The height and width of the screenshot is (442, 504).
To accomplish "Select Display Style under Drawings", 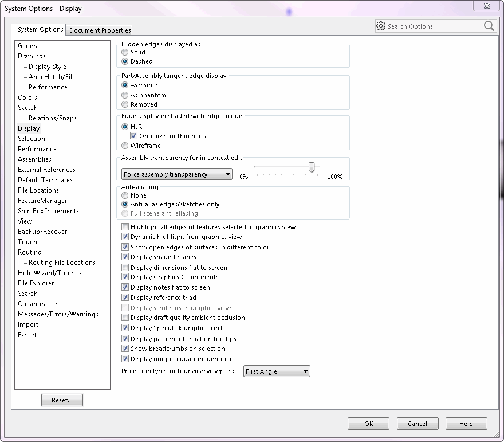I will click(x=47, y=67).
